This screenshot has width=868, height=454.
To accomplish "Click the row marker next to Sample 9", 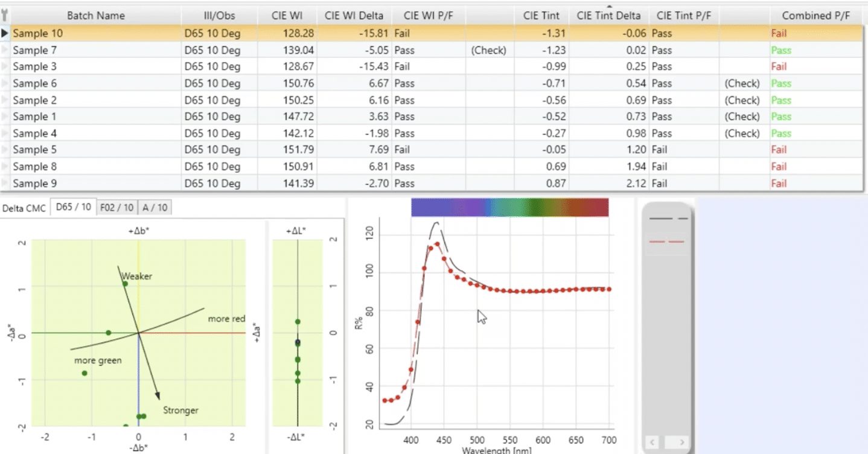I will click(5, 184).
